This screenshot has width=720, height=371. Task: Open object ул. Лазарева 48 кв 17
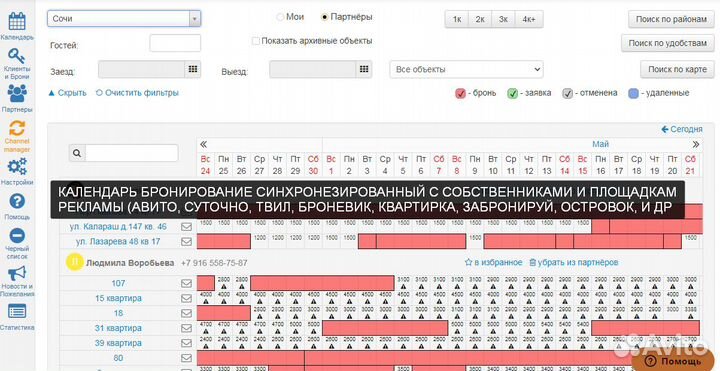click(118, 242)
